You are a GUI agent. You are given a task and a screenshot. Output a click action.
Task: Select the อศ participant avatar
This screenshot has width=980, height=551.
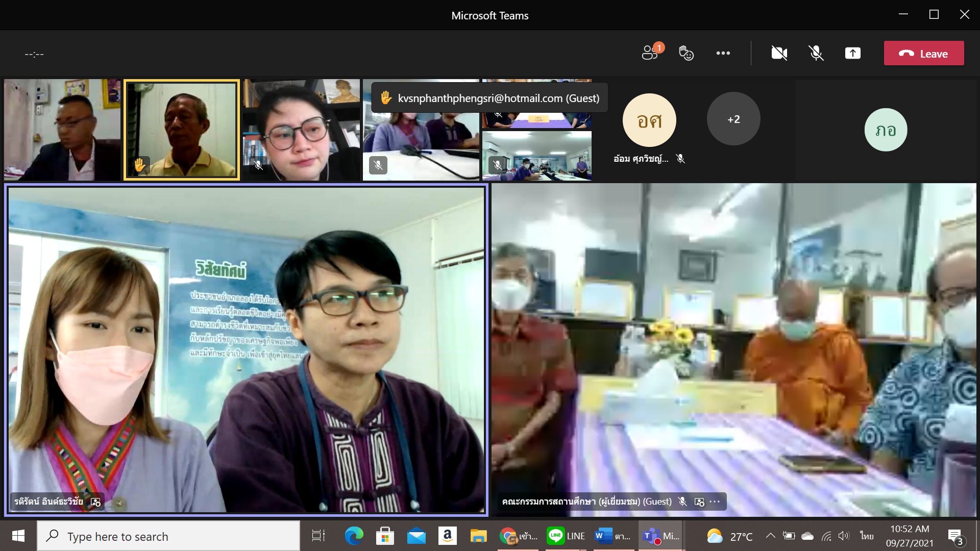(649, 120)
